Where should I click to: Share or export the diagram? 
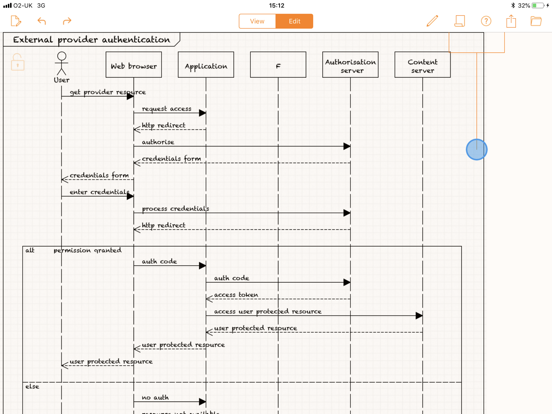[x=511, y=21]
